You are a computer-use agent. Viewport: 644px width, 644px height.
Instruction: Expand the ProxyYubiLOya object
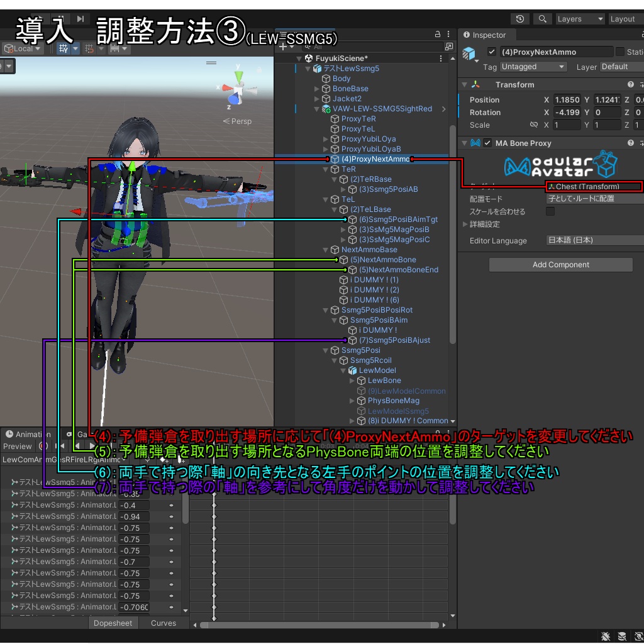tap(325, 139)
